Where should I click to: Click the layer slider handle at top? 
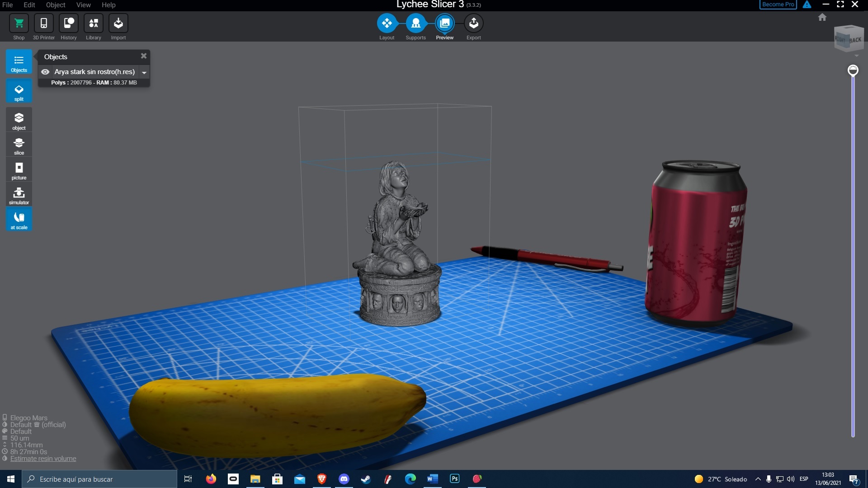853,70
